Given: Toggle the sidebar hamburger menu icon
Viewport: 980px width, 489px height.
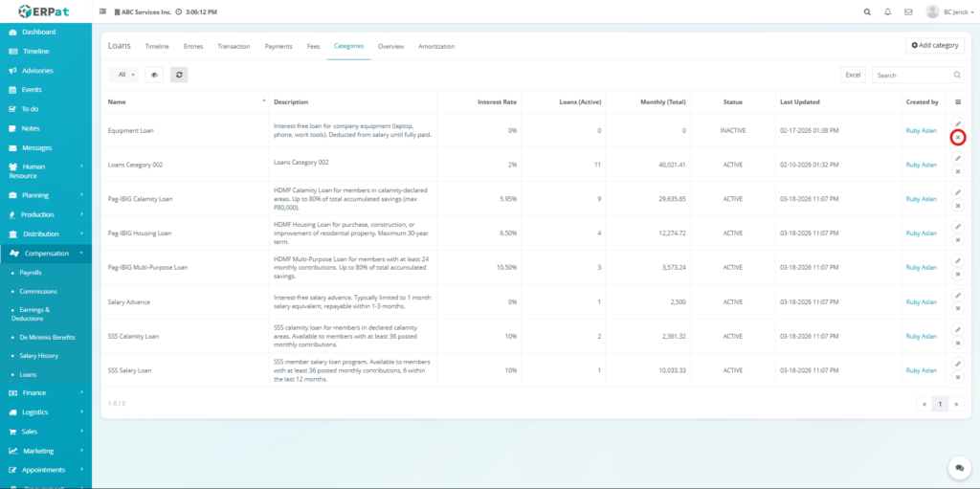Looking at the screenshot, I should [x=103, y=12].
